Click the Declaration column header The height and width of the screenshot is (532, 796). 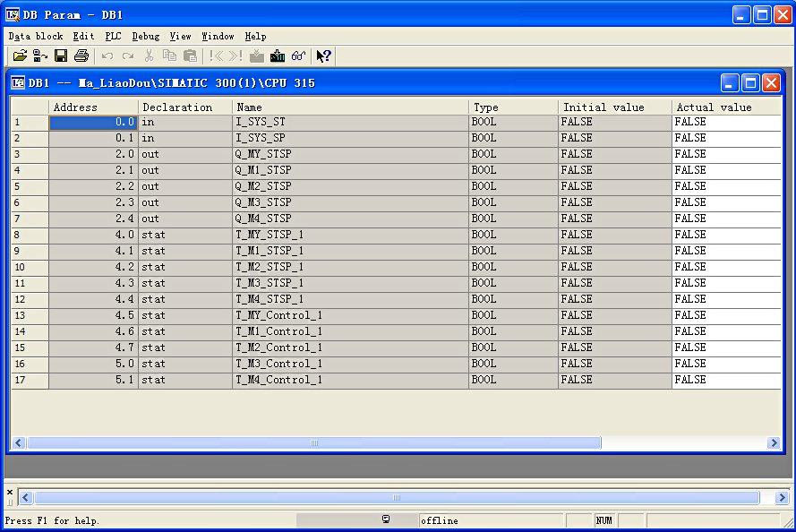(x=185, y=107)
